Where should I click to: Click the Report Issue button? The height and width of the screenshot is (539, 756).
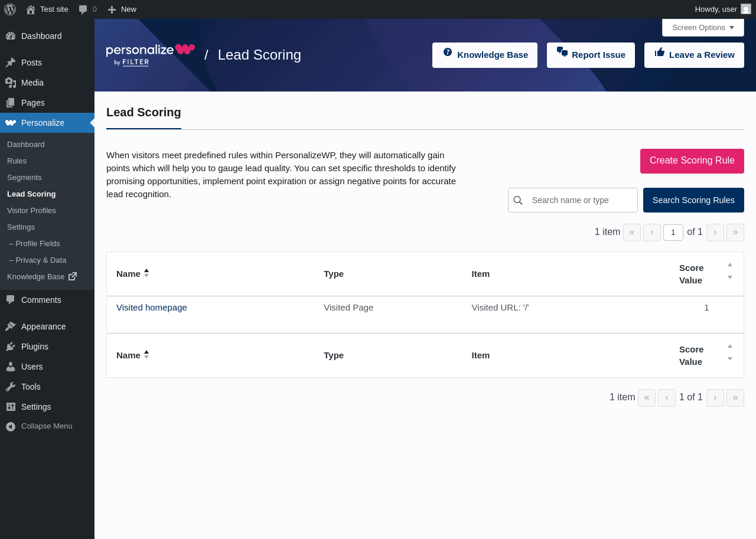(591, 55)
